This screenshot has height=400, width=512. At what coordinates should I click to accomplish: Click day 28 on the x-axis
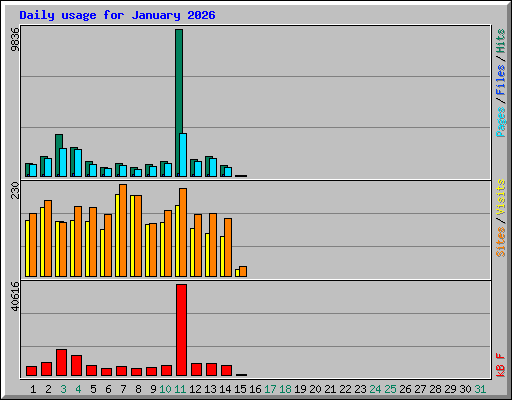[435, 389]
